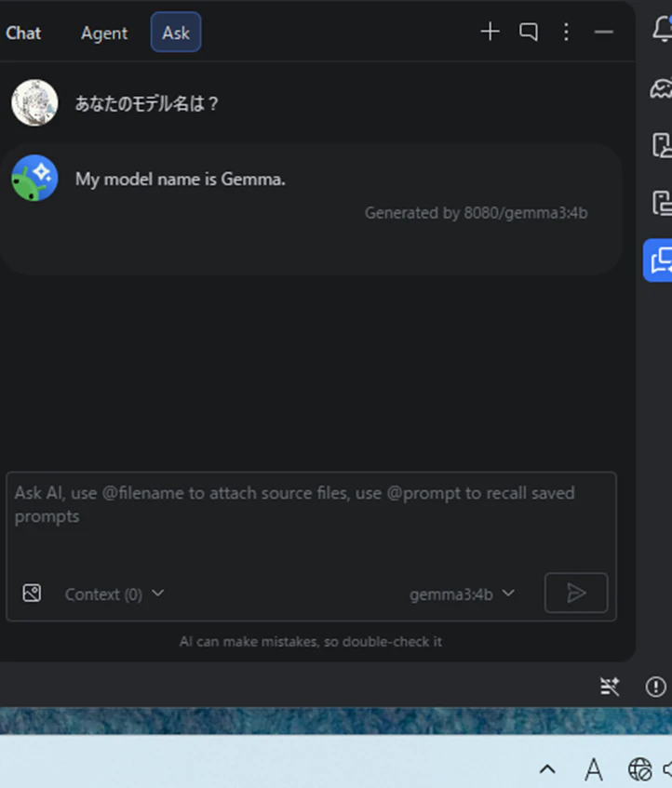Image resolution: width=672 pixels, height=788 pixels.
Task: Switch to the Agent tab
Action: click(104, 33)
